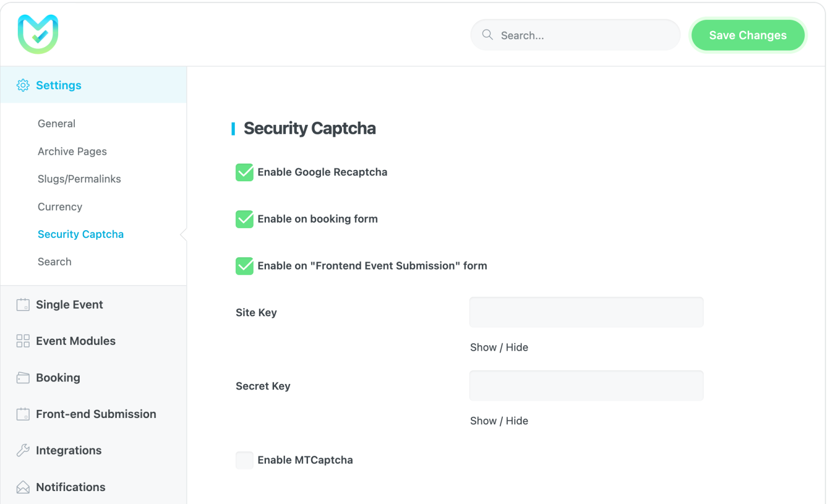Screen dimensions: 827x504
Task: Click the Event Modules grid icon
Action: [23, 341]
